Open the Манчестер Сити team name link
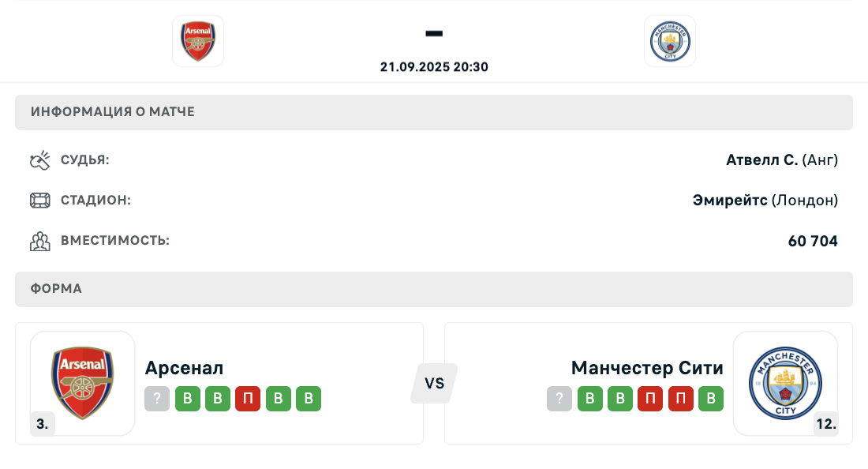The image size is (868, 469). (x=647, y=368)
